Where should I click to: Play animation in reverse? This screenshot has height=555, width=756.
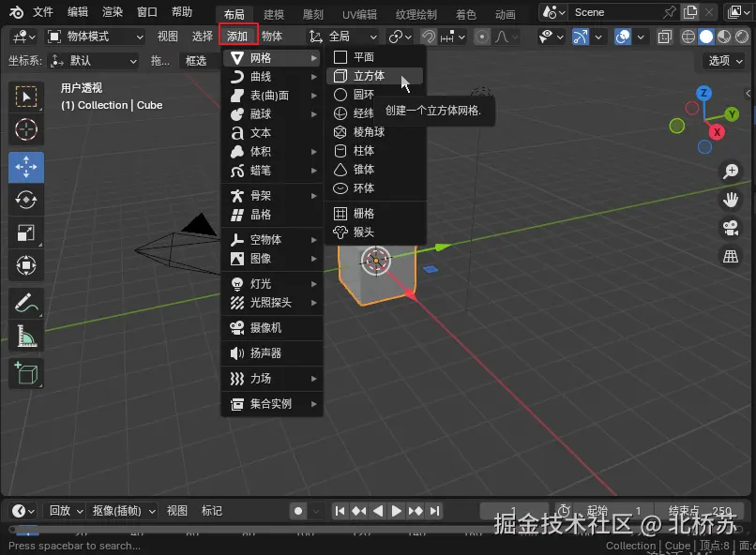click(378, 511)
